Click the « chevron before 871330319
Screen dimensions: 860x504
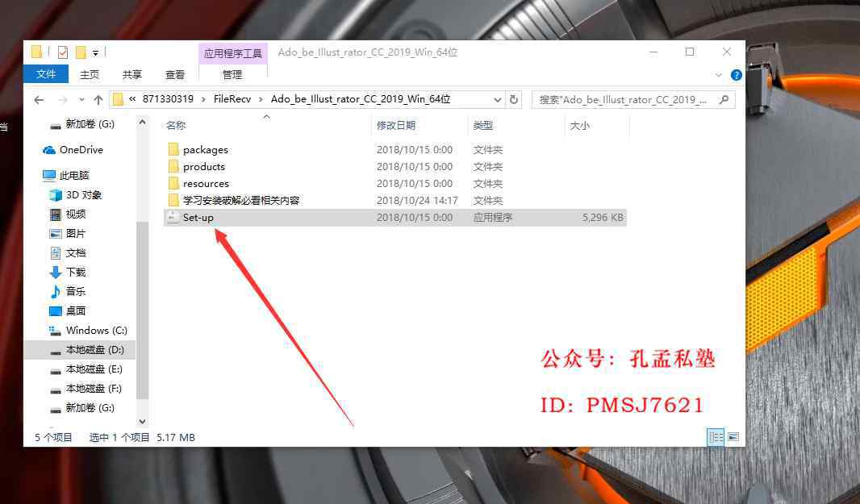(x=132, y=99)
